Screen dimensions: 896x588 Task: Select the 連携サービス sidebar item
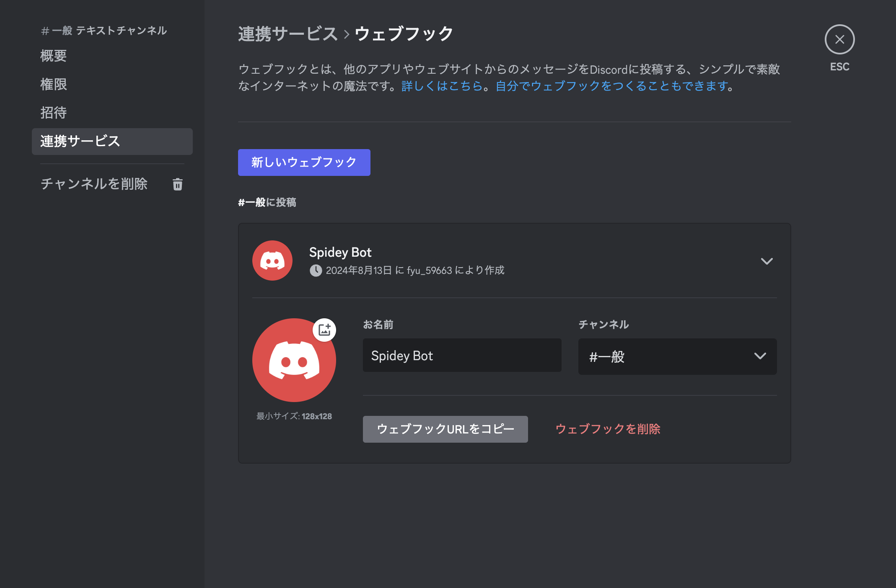pos(80,142)
